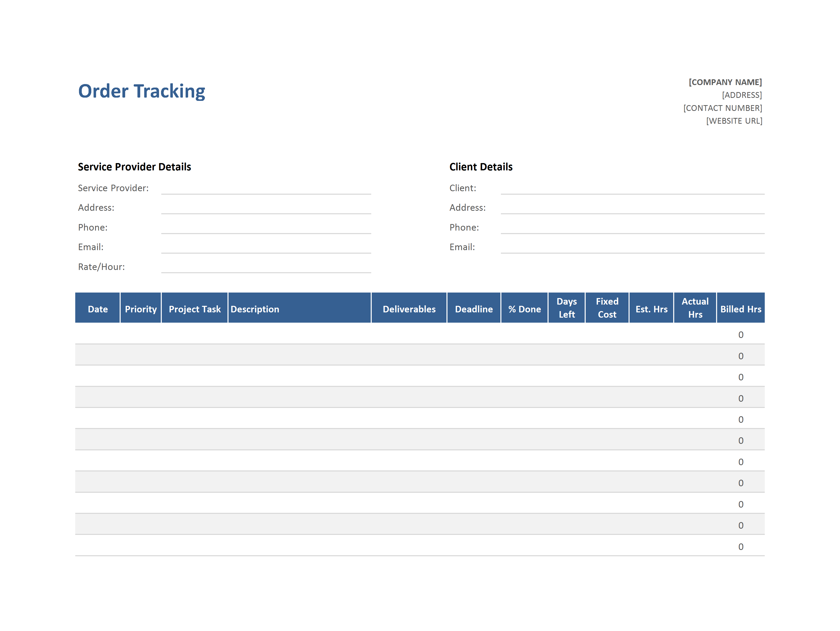The image size is (840, 631).
Task: Click the first row Billed Hrs value
Action: pyautogui.click(x=741, y=335)
